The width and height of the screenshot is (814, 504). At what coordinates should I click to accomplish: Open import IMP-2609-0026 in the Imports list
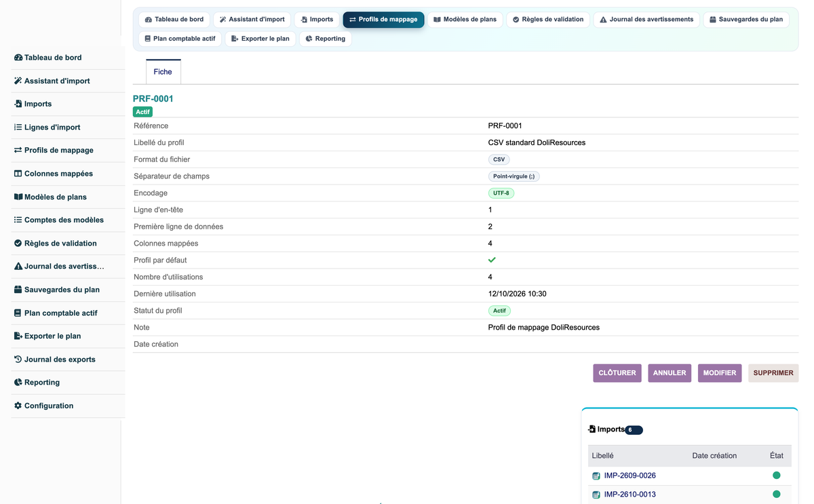[x=629, y=476]
